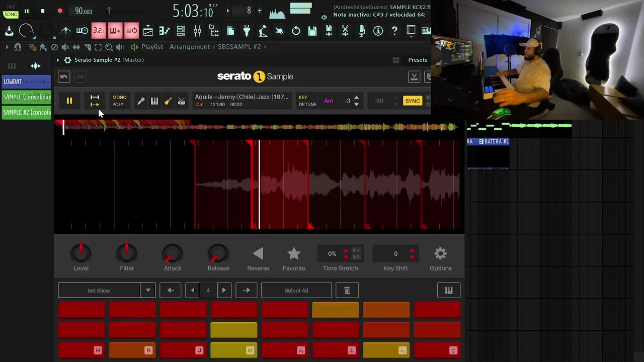Image resolution: width=644 pixels, height=362 pixels.
Task: Increase Time Stretch percentage arrow
Action: (346, 250)
